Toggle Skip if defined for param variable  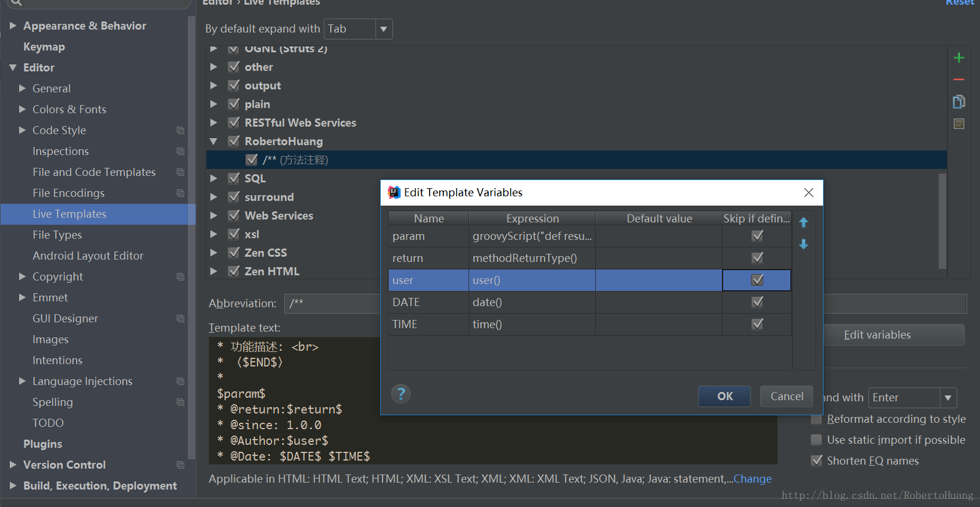(757, 236)
